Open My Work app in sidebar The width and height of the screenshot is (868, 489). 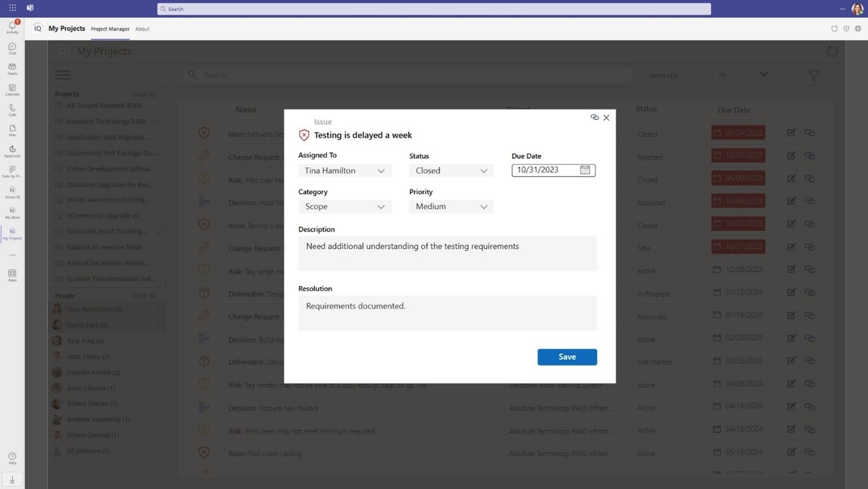coord(12,213)
